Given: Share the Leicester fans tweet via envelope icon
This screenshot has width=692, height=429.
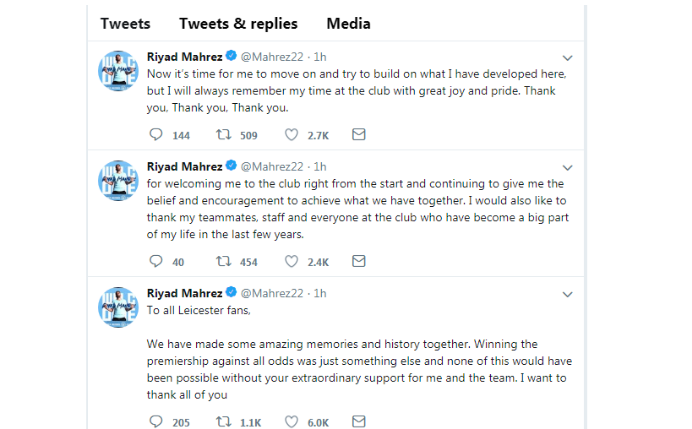Looking at the screenshot, I should [x=358, y=422].
